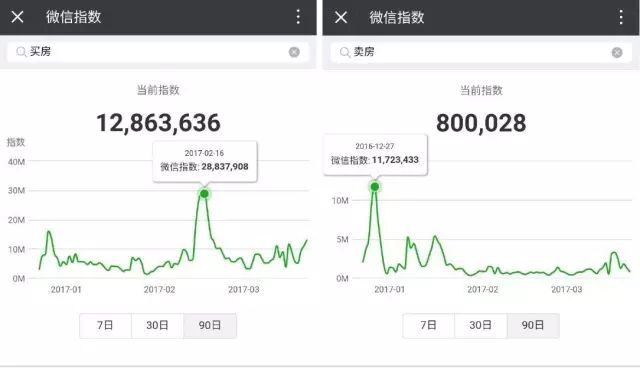Tap the magnifier icon beside 卖房

pos(345,52)
